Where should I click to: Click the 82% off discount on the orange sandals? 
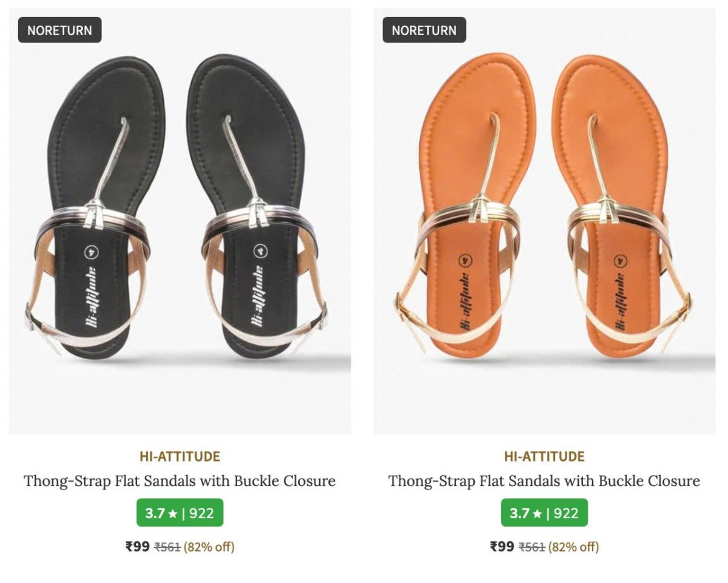click(x=573, y=547)
